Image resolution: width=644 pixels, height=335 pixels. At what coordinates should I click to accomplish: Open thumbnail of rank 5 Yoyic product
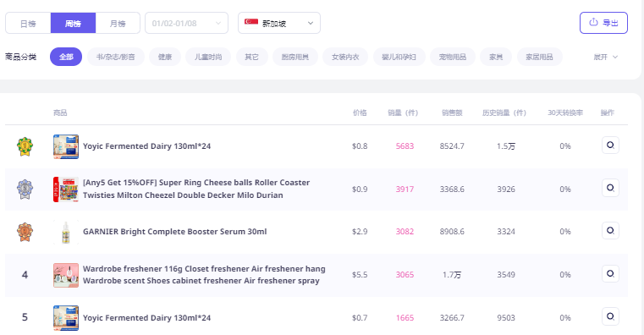click(x=66, y=318)
